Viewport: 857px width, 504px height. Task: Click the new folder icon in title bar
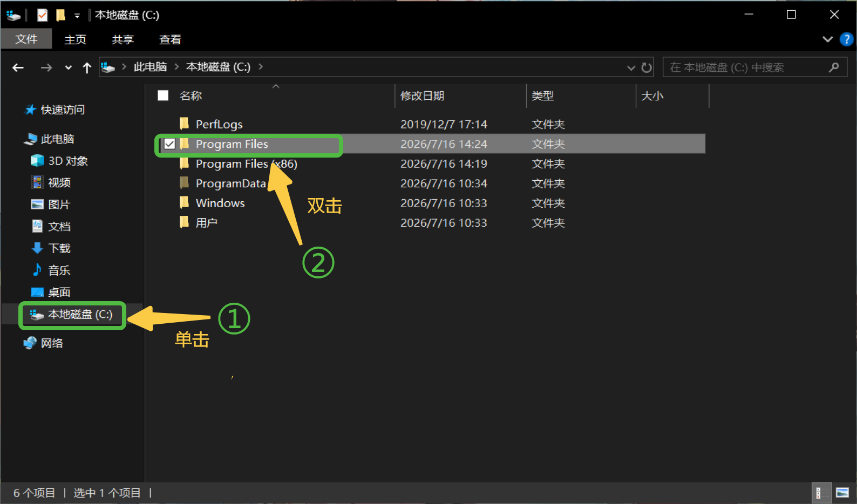[61, 15]
